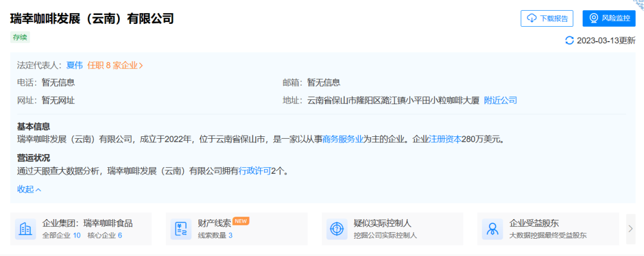Click the 下载报告 download button
The height and width of the screenshot is (256, 644).
click(x=547, y=18)
